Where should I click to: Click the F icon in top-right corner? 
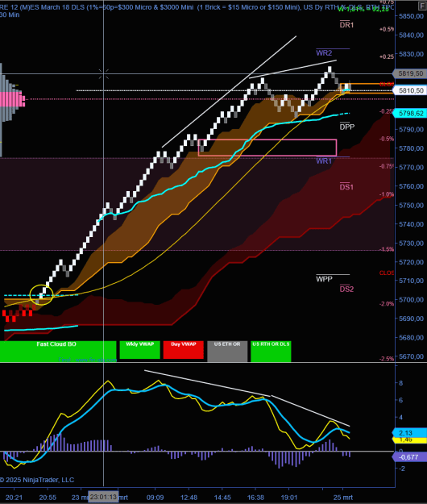click(x=422, y=6)
